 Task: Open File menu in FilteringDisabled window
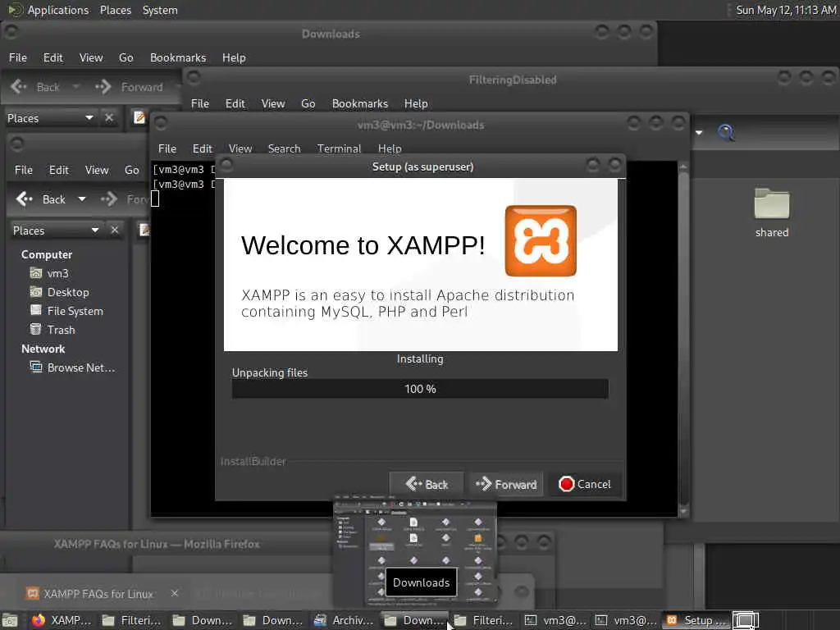(200, 104)
